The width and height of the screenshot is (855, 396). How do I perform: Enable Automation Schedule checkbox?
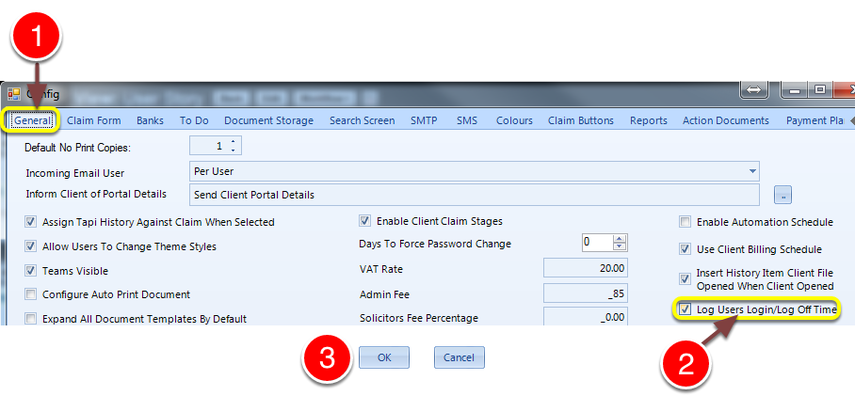coord(684,222)
